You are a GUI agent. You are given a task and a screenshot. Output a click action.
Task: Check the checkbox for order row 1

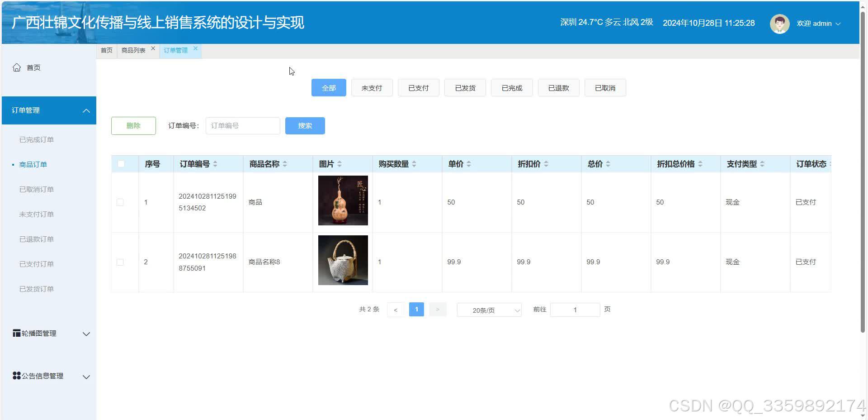(x=120, y=202)
